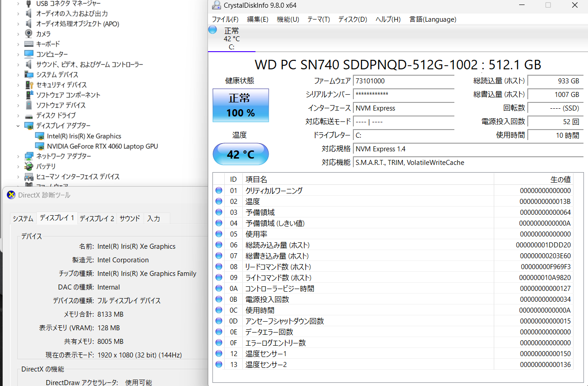Click the ネットワーク アダプター network icon
Viewport: 588px width, 386px height.
click(29, 156)
